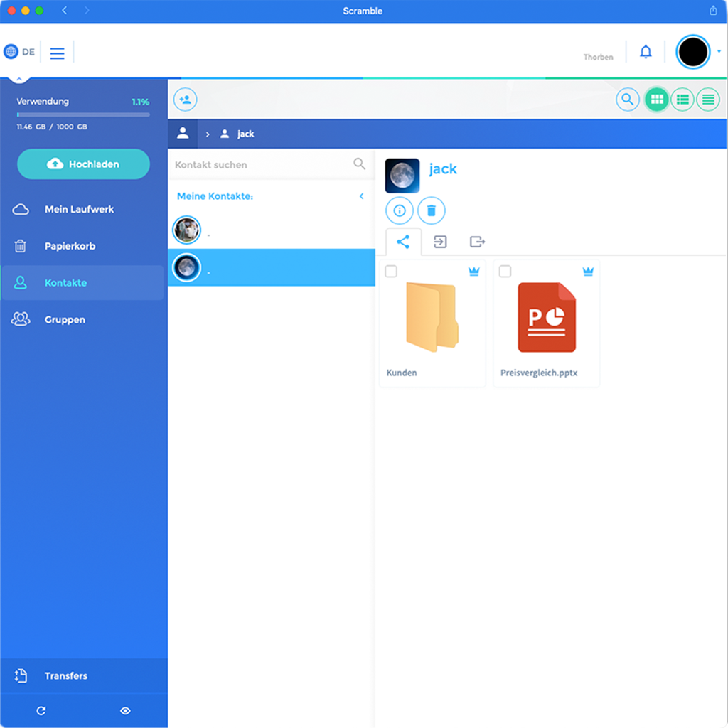Open the notifications bell
The width and height of the screenshot is (728, 728).
[646, 51]
